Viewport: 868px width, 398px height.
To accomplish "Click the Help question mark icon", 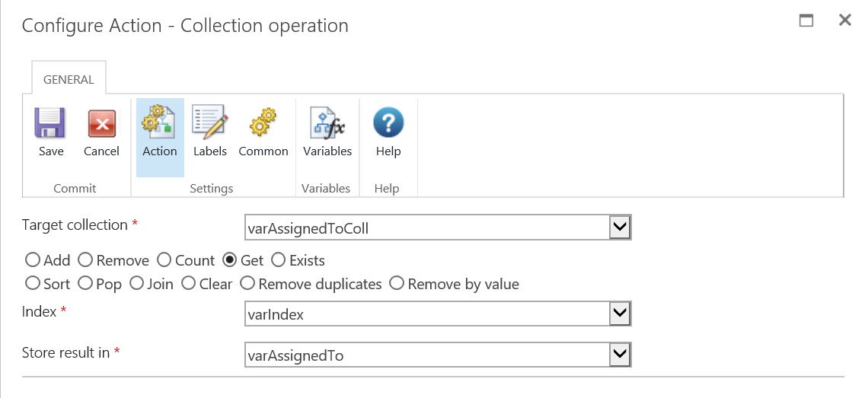I will click(x=388, y=123).
